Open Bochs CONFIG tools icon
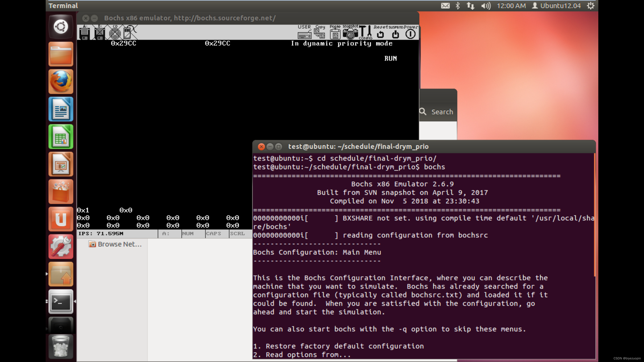 coord(365,32)
